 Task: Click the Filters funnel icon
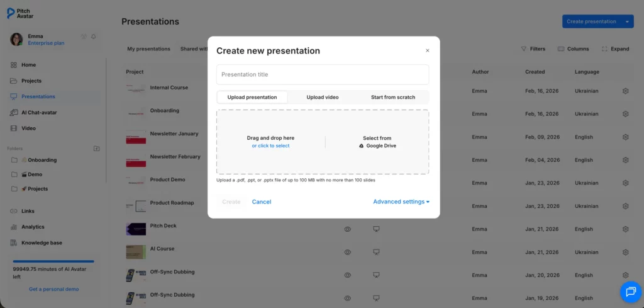coord(523,49)
